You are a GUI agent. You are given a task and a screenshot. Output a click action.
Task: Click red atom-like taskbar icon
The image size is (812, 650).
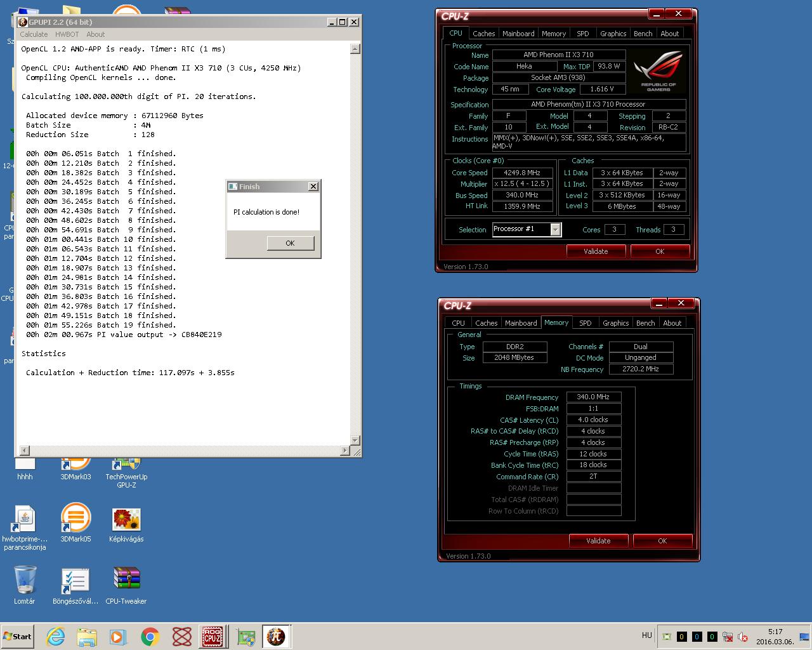pyautogui.click(x=182, y=637)
